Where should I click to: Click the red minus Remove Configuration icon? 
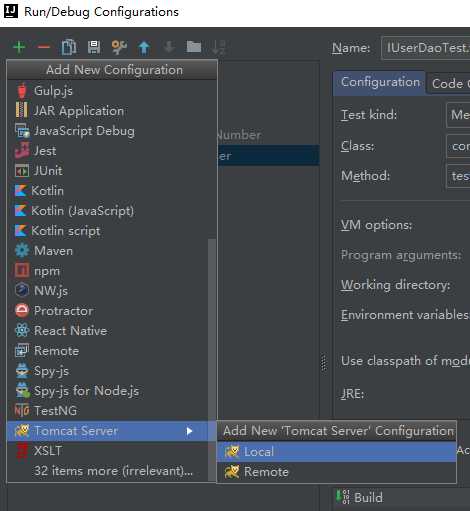click(x=44, y=47)
